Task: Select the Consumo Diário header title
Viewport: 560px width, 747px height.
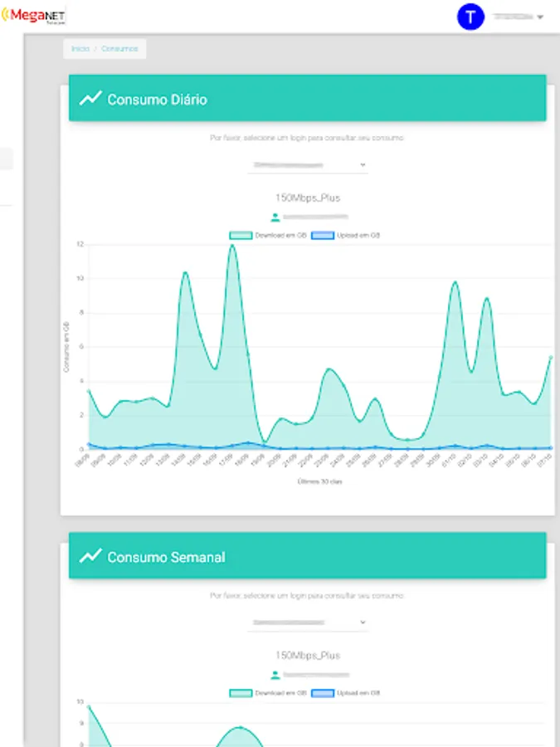Action: 157,100
